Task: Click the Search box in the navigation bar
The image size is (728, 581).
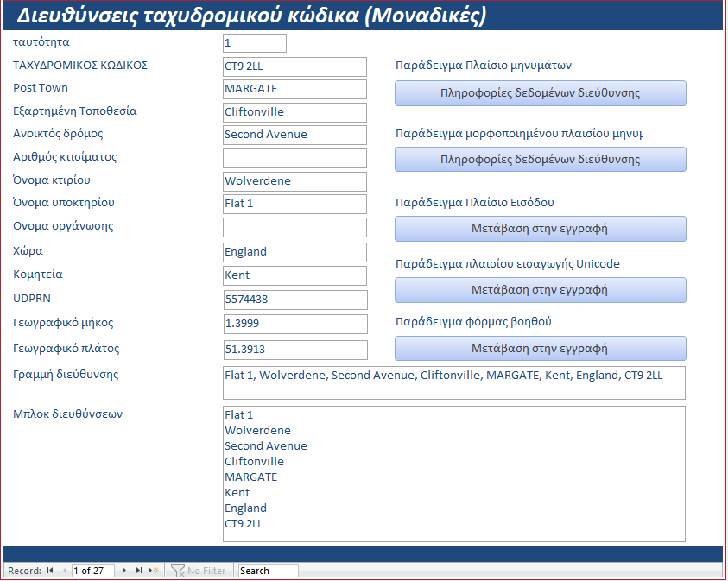Action: click(x=269, y=571)
